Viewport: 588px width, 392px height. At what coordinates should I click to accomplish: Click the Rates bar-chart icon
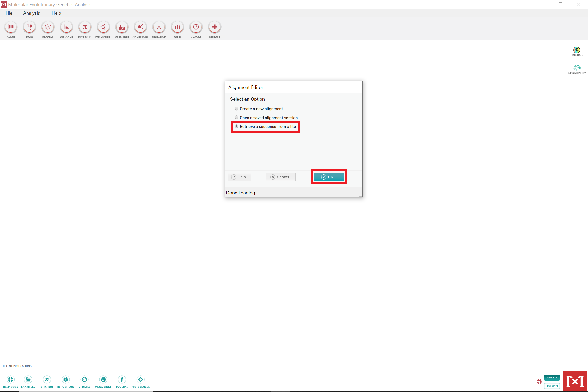coord(177,27)
